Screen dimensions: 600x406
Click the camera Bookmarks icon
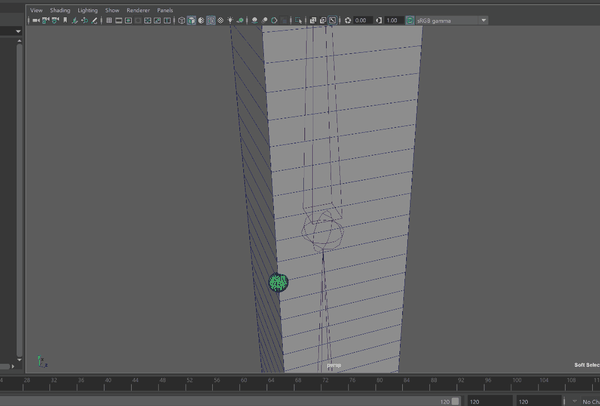[66, 20]
